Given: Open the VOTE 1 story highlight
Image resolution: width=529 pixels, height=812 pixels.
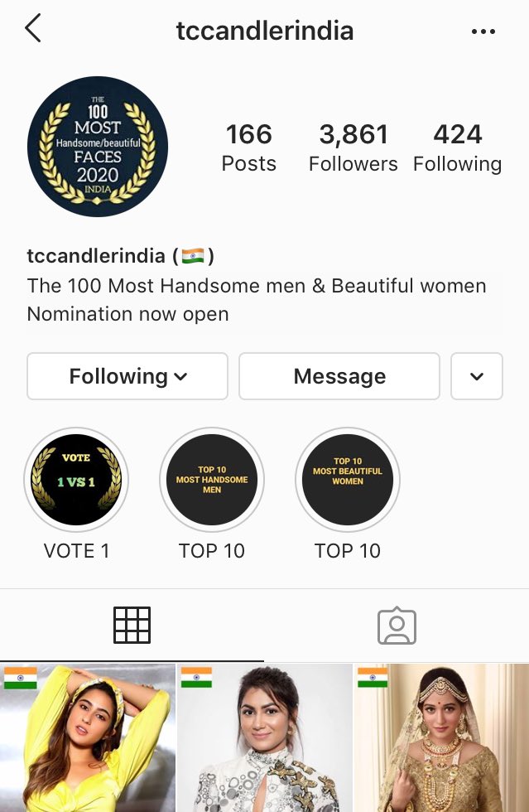Looking at the screenshot, I should coord(76,480).
